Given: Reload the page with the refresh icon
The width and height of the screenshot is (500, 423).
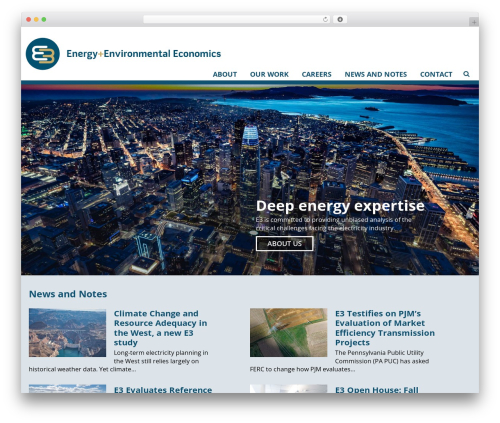Looking at the screenshot, I should [x=325, y=19].
